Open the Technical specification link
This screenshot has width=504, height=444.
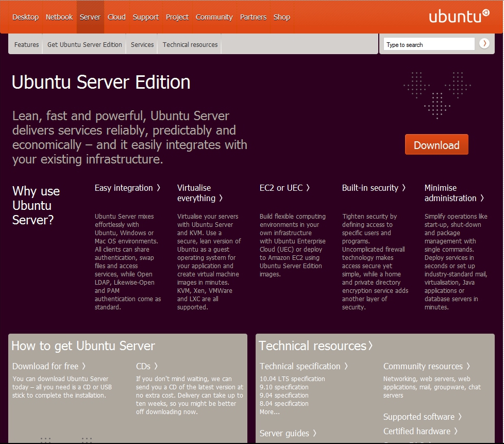tap(304, 366)
